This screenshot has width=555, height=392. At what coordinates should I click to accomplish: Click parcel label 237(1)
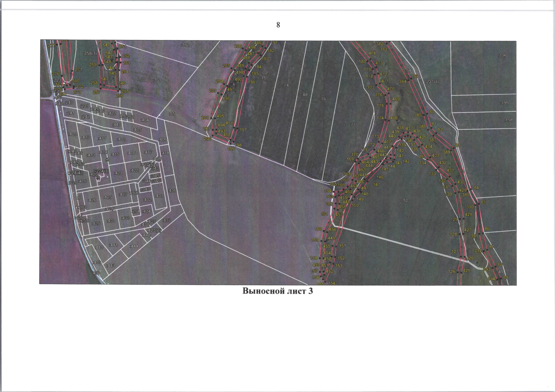point(433,82)
